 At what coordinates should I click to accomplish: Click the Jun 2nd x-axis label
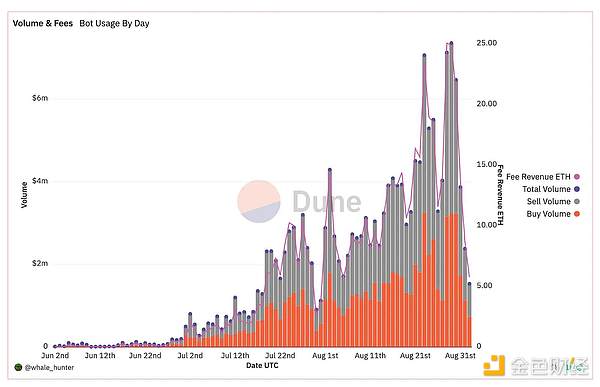55,356
